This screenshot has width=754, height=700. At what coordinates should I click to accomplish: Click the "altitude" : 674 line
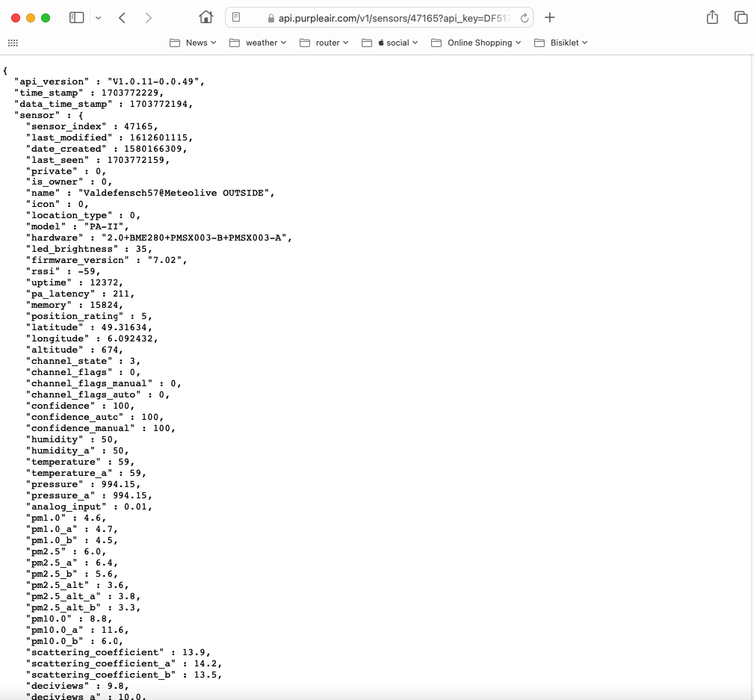pyautogui.click(x=75, y=350)
